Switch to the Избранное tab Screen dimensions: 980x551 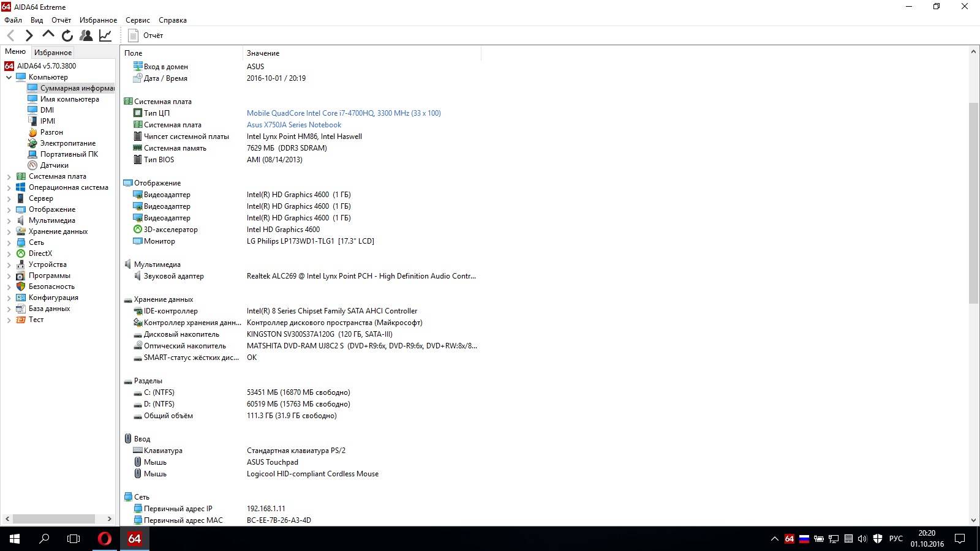pyautogui.click(x=53, y=53)
